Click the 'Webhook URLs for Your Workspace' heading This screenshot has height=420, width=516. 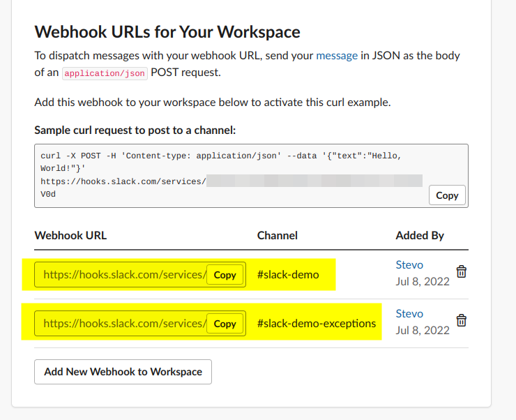pos(167,32)
